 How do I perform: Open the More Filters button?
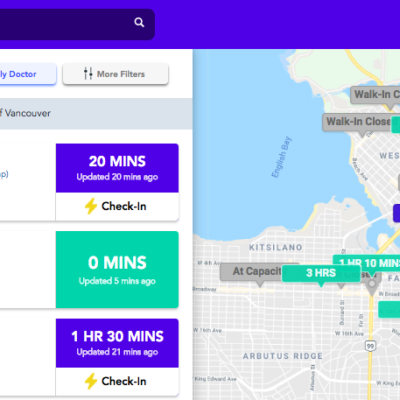pos(115,74)
